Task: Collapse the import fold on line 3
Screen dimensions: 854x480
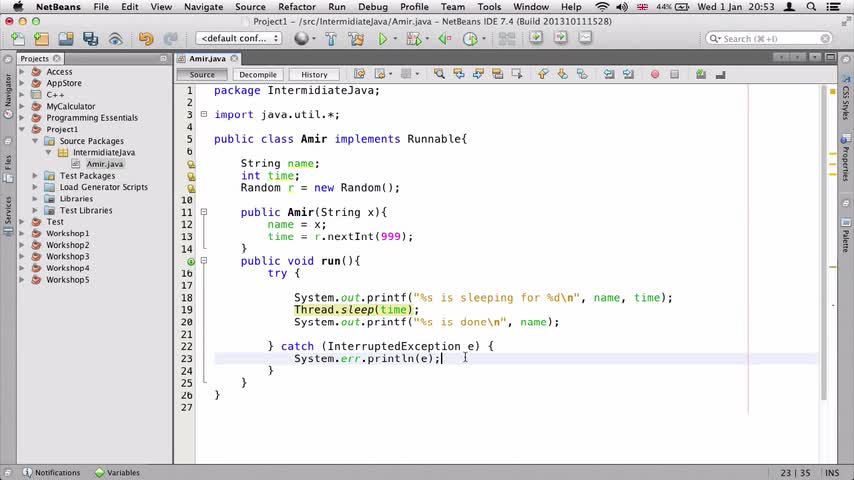Action: pyautogui.click(x=204, y=114)
